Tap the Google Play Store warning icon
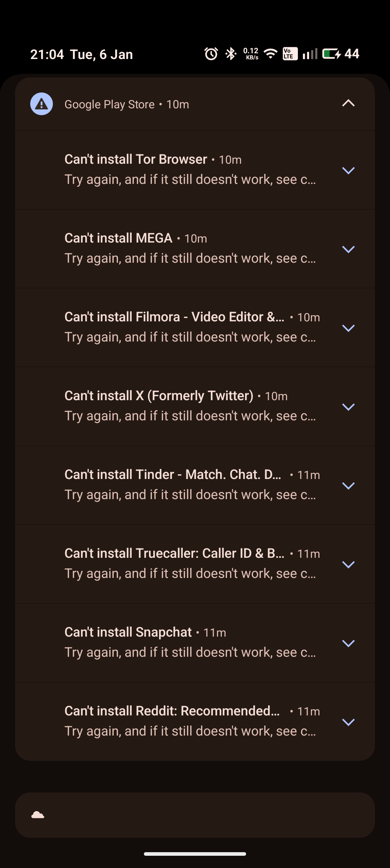390x868 pixels. [41, 104]
